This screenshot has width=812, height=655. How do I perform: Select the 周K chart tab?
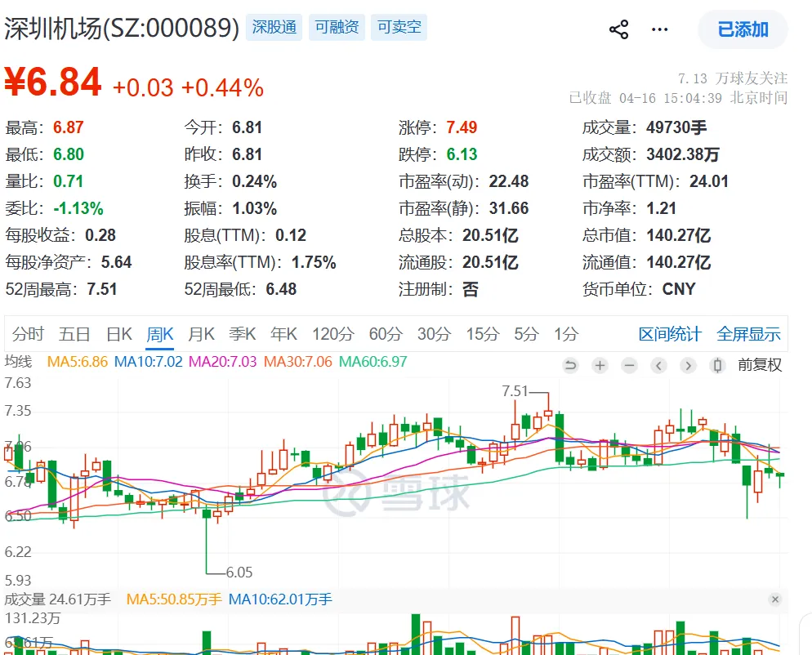coord(159,334)
